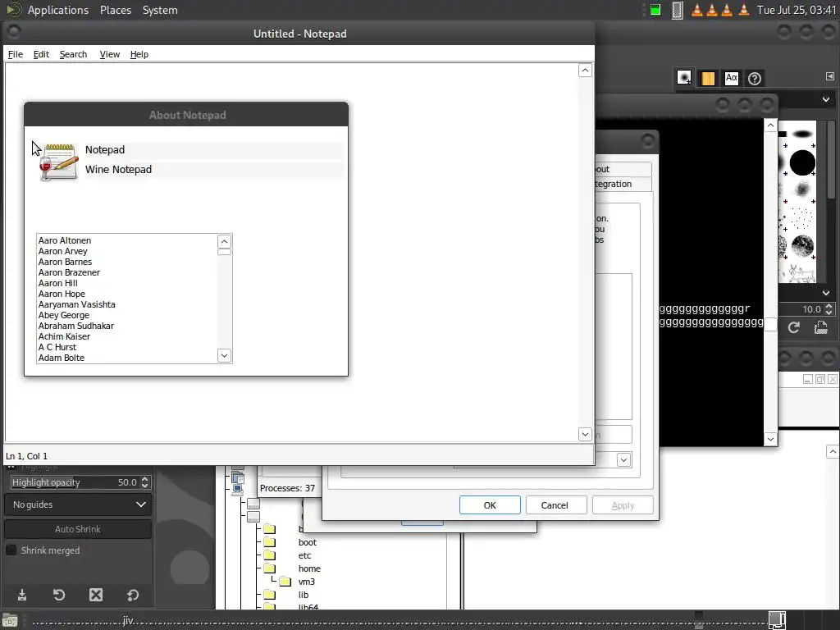Click GIMP open brush as image icon
Image resolution: width=840 pixels, height=630 pixels.
coord(820,327)
